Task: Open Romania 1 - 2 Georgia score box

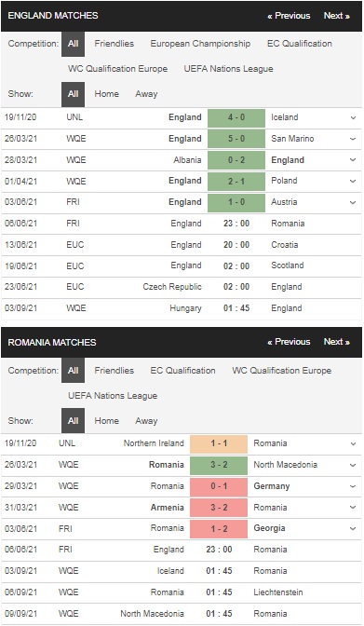Action: tap(219, 528)
